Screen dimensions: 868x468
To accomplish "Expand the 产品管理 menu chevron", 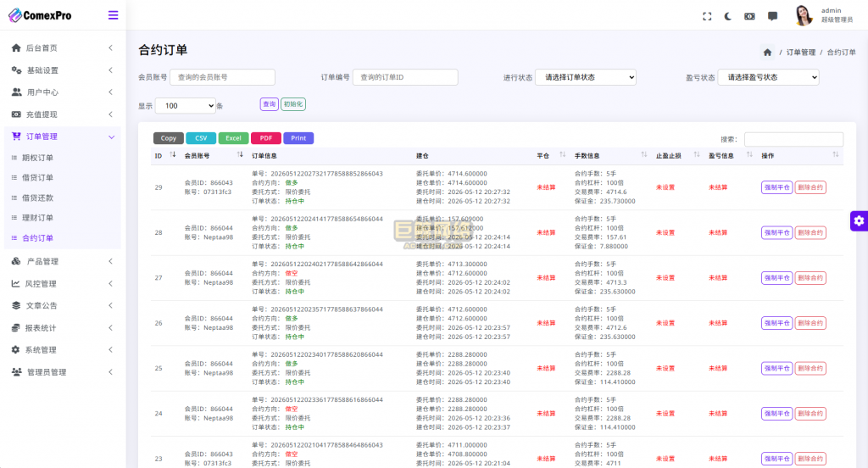I will point(111,261).
